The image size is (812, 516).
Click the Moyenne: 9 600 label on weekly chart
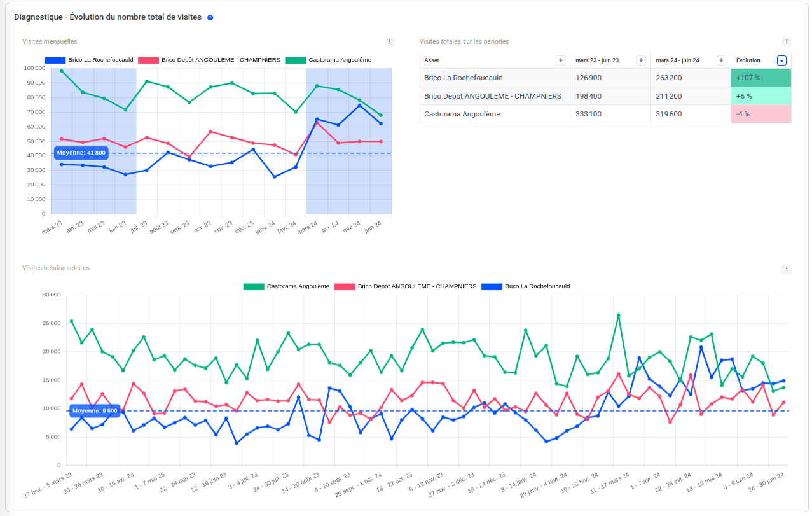click(x=94, y=411)
